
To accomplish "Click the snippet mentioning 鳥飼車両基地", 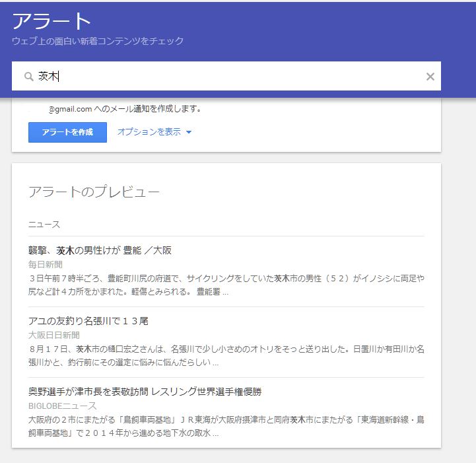I will (x=226, y=426).
